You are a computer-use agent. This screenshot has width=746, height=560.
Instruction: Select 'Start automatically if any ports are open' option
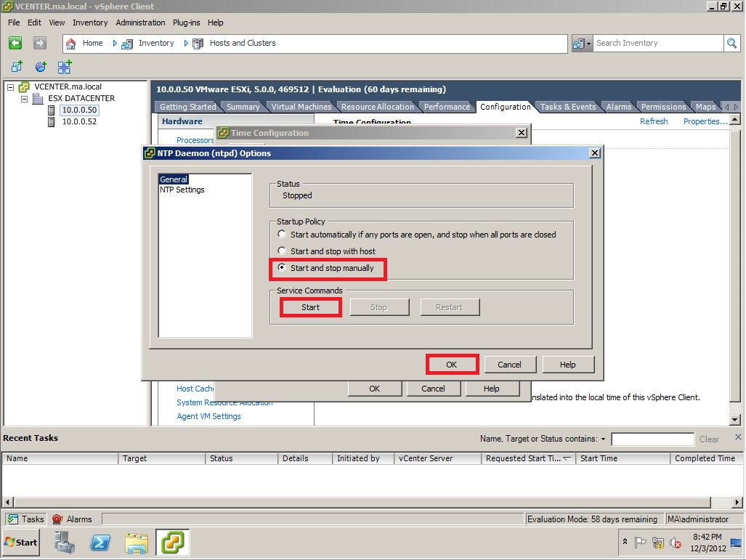pos(282,234)
